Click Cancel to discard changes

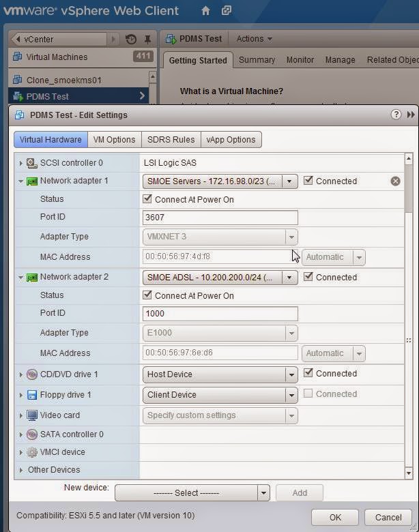[x=388, y=517]
